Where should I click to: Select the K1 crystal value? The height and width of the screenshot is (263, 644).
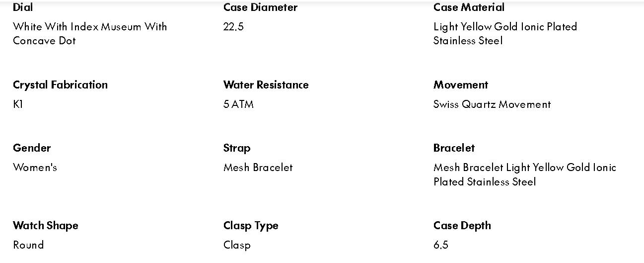[18, 104]
